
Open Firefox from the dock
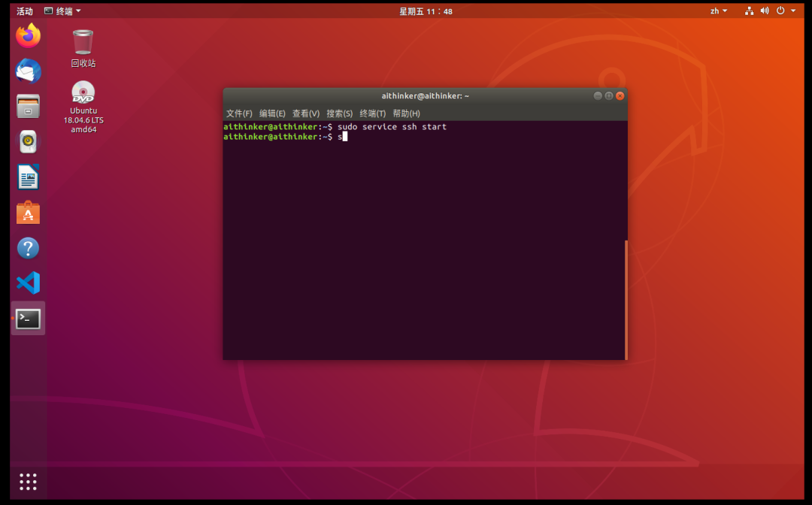pos(28,36)
